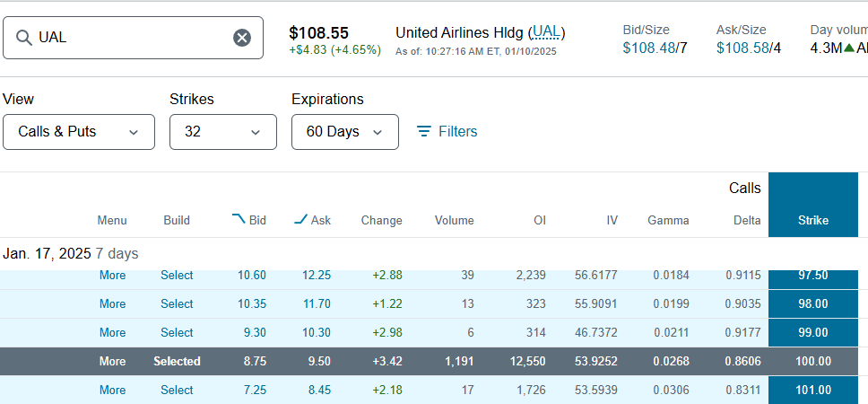
Task: Click the OI column header
Action: [x=540, y=221]
